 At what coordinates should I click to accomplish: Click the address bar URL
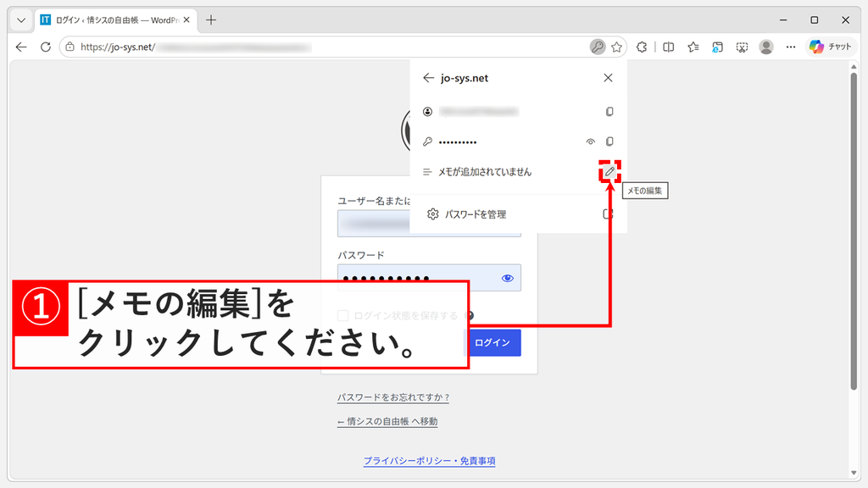(118, 47)
